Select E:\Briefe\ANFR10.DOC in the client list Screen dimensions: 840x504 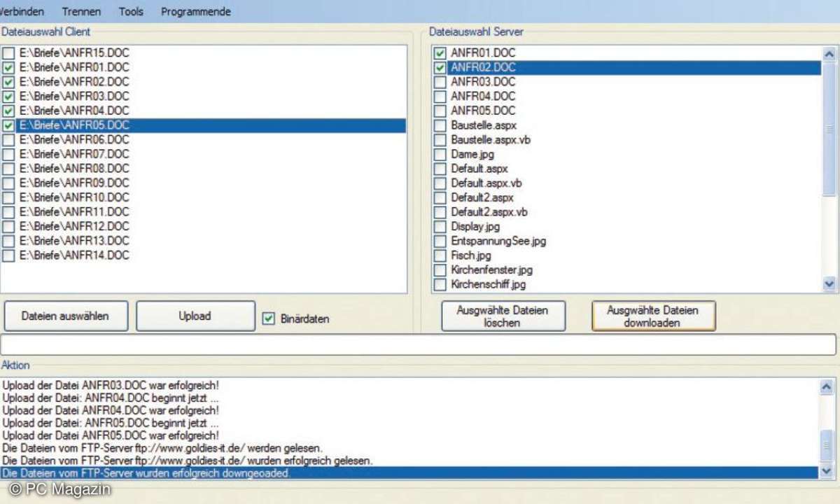(74, 198)
